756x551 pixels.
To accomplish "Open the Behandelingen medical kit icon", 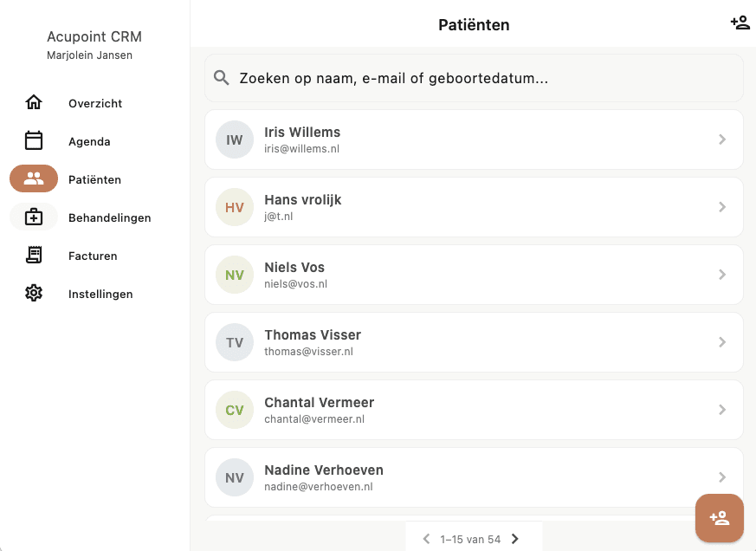I will pyautogui.click(x=33, y=217).
